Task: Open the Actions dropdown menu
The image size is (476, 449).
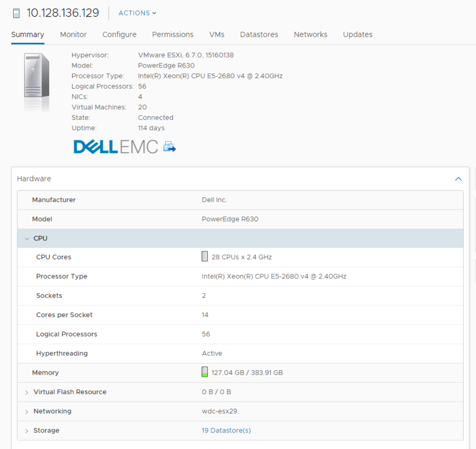Action: click(x=137, y=13)
